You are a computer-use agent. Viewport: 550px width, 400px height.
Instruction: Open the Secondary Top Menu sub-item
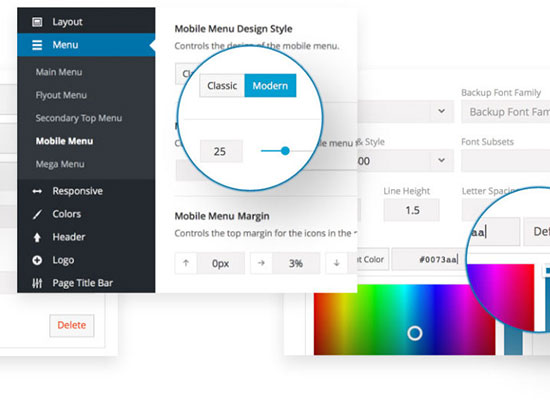coord(79,118)
